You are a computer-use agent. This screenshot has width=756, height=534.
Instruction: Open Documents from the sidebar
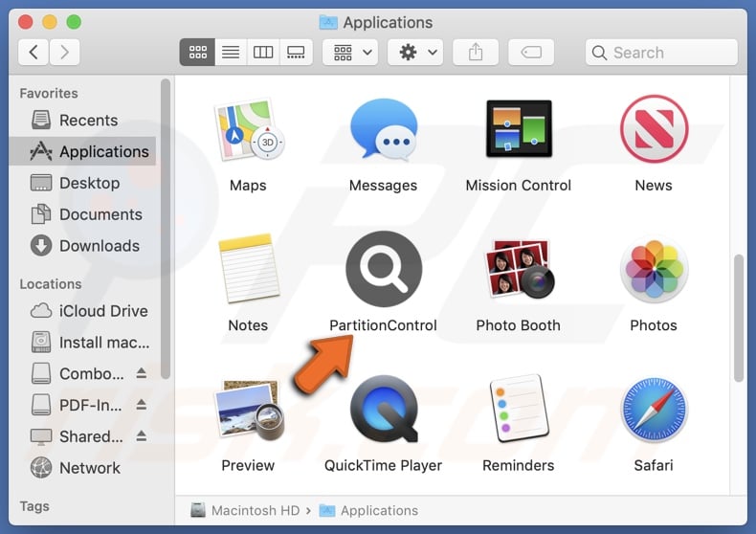point(82,214)
